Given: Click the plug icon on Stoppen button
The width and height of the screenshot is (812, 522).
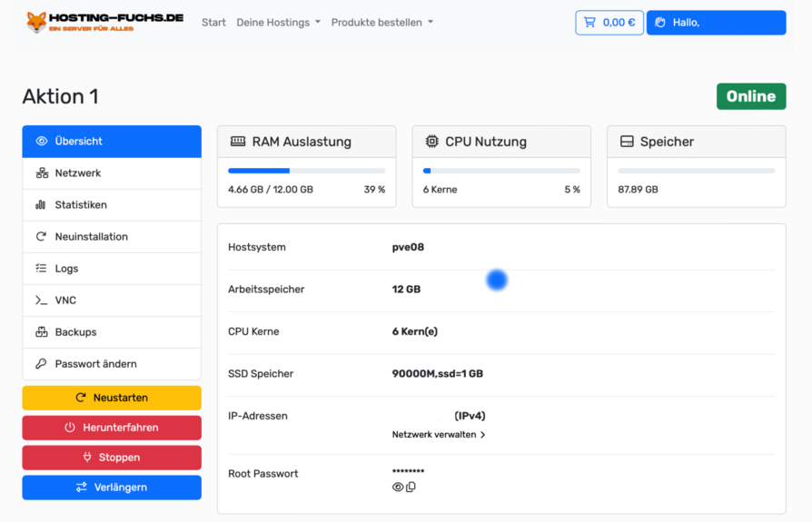Looking at the screenshot, I should 87,457.
